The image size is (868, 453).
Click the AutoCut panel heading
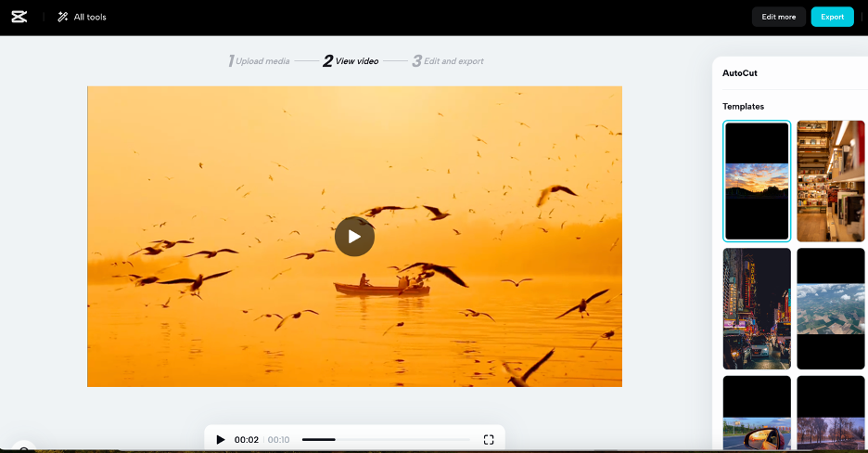point(740,73)
